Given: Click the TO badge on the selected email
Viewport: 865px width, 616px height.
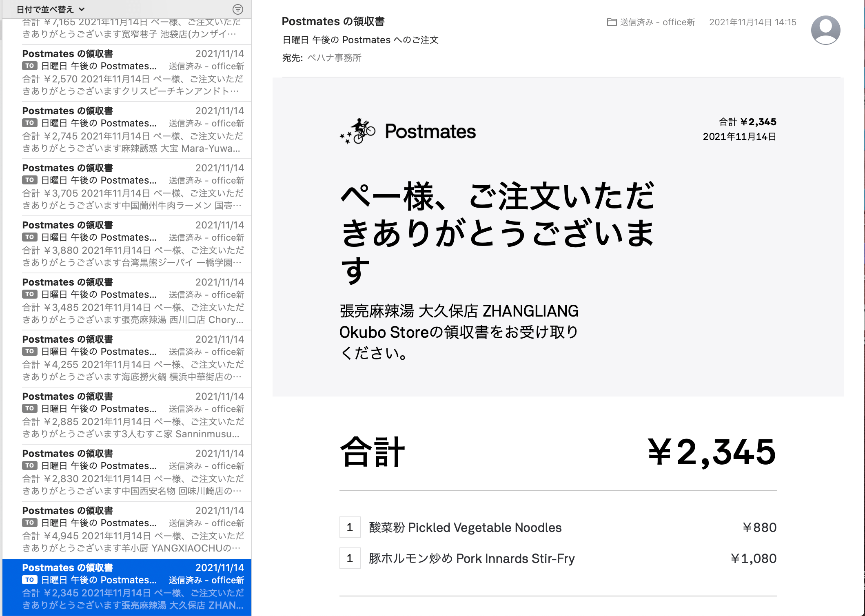Looking at the screenshot, I should [30, 580].
